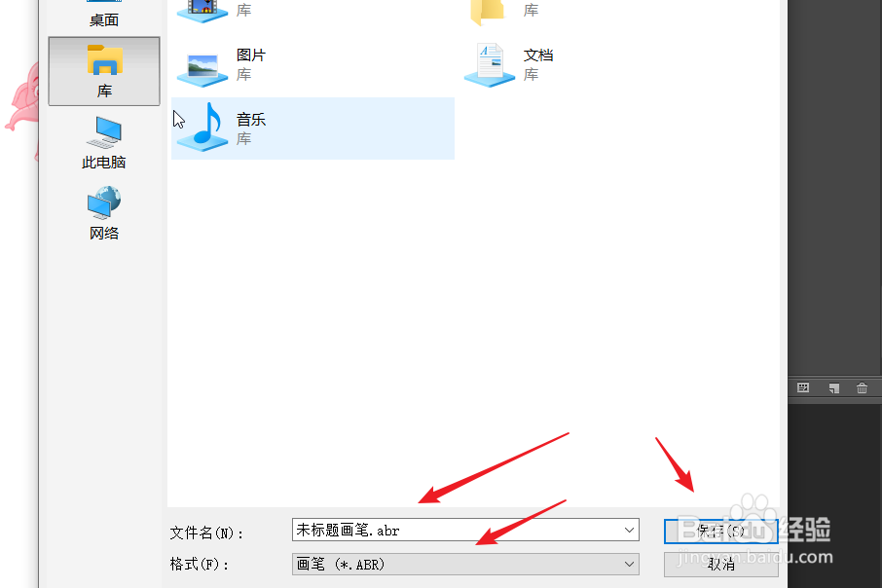Select the 文档 documents library
The height and width of the screenshot is (588, 882).
pyautogui.click(x=599, y=64)
